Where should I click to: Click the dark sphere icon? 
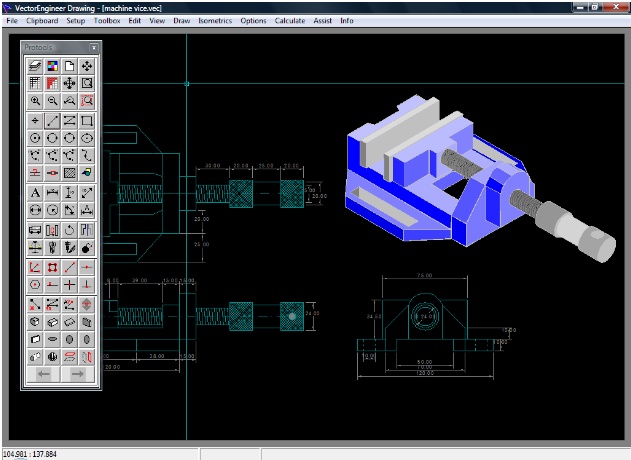coord(52,357)
